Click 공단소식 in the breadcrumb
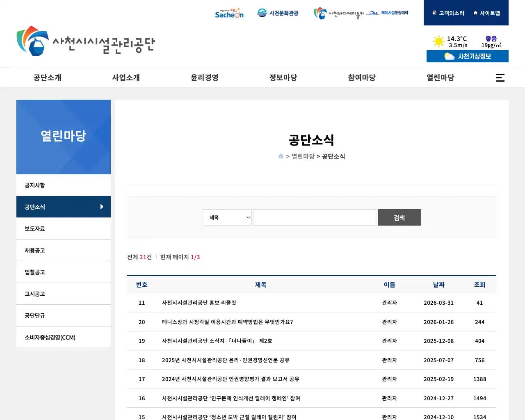This screenshot has width=525, height=420. click(x=333, y=156)
